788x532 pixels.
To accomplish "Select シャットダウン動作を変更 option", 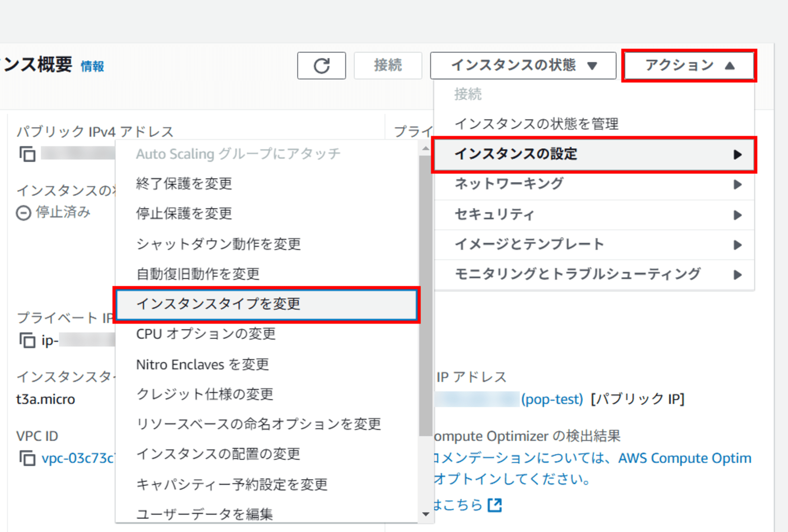I will (x=267, y=244).
